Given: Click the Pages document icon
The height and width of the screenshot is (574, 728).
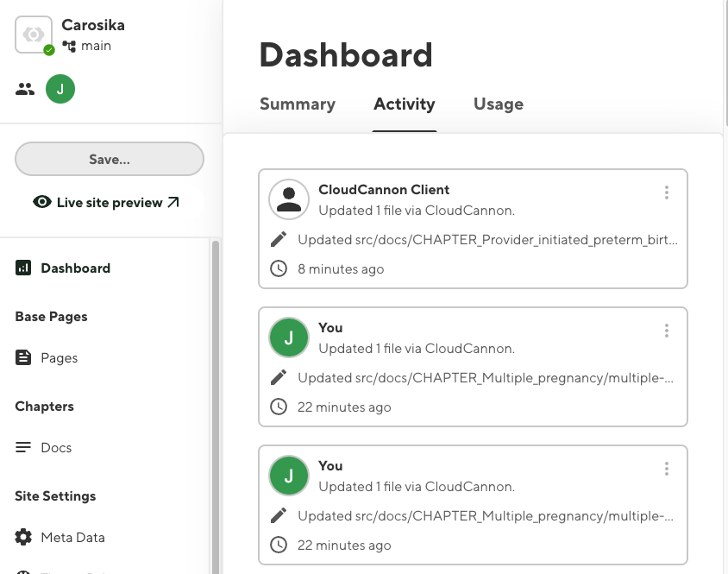Looking at the screenshot, I should tap(24, 357).
